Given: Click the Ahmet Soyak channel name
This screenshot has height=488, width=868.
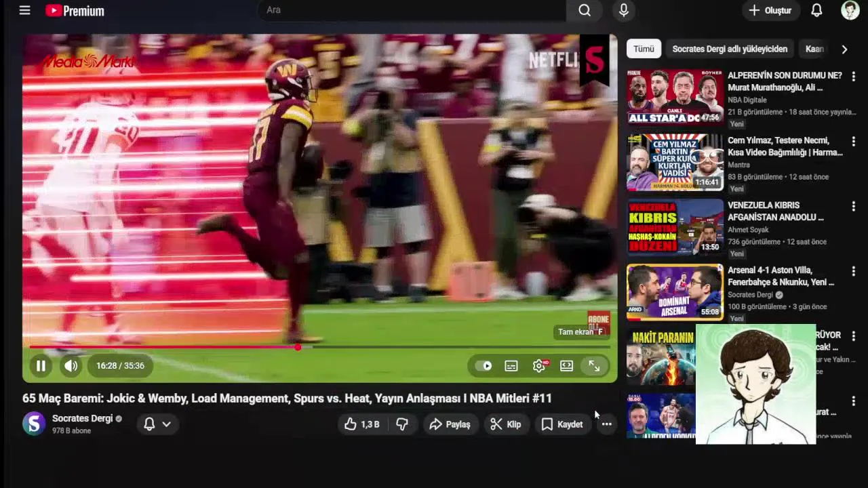Looking at the screenshot, I should (x=748, y=230).
